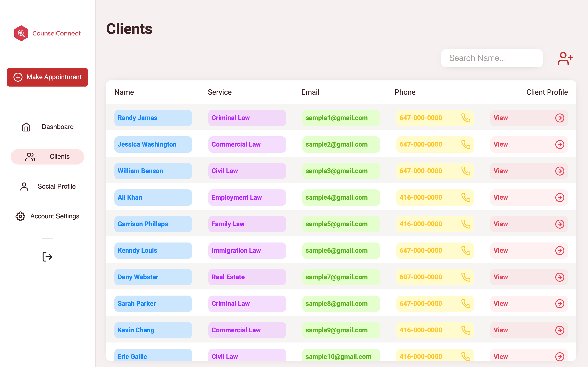Click the Dashboard home icon
The height and width of the screenshot is (367, 588).
[26, 127]
